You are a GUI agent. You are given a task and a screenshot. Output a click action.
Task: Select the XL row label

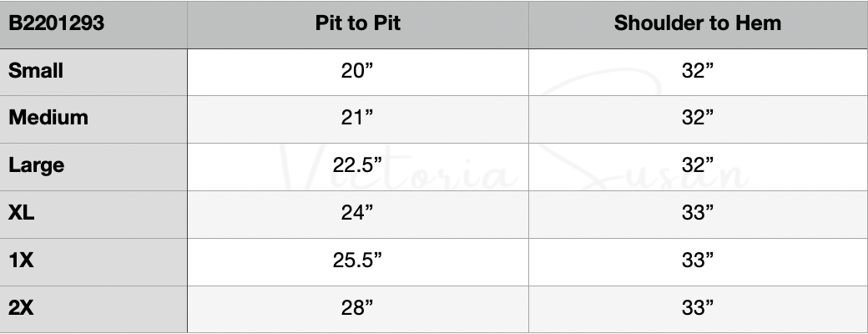22,213
